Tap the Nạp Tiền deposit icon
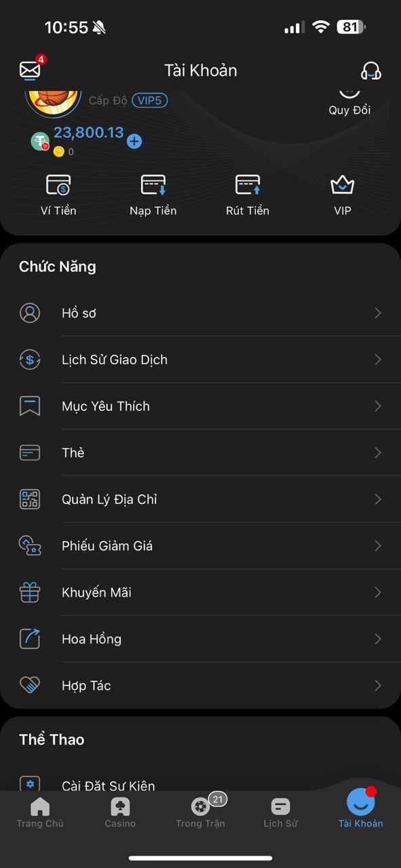The height and width of the screenshot is (868, 401). (153, 185)
